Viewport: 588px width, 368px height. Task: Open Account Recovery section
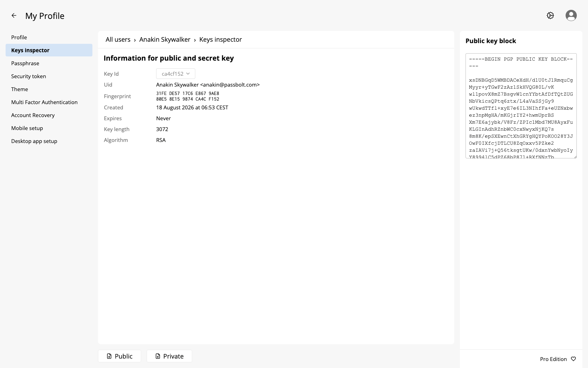point(49,115)
